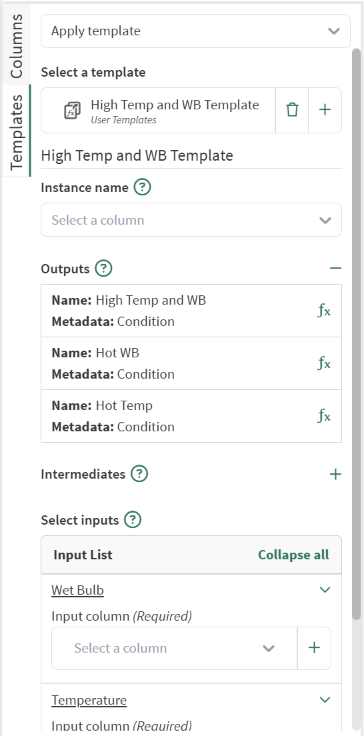Open the Instance name column dropdown
This screenshot has width=364, height=736.
191,220
